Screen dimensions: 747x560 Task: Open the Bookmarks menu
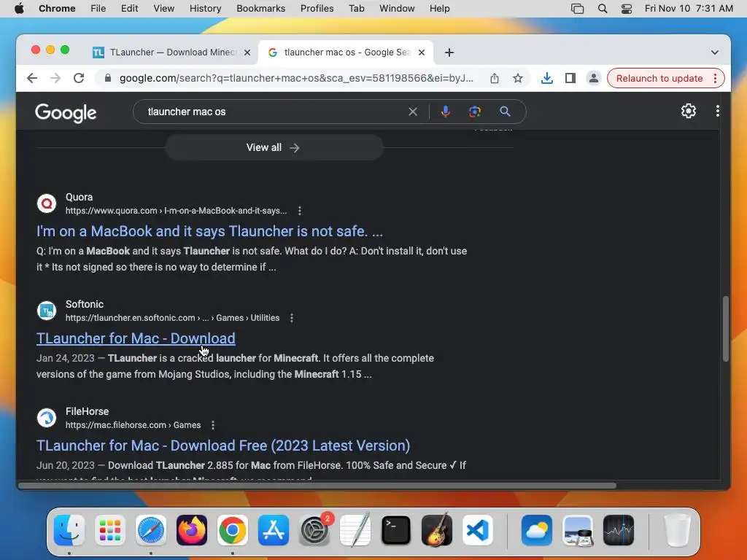pos(260,9)
